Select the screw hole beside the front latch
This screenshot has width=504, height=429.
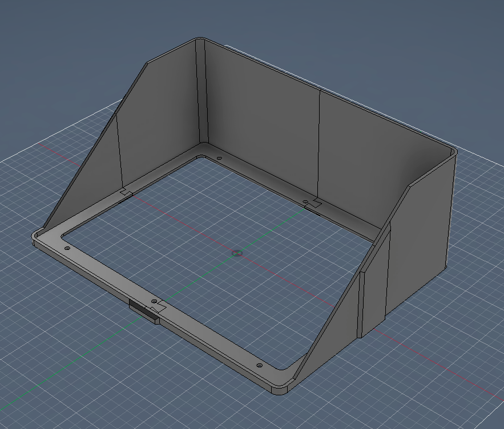(x=154, y=302)
